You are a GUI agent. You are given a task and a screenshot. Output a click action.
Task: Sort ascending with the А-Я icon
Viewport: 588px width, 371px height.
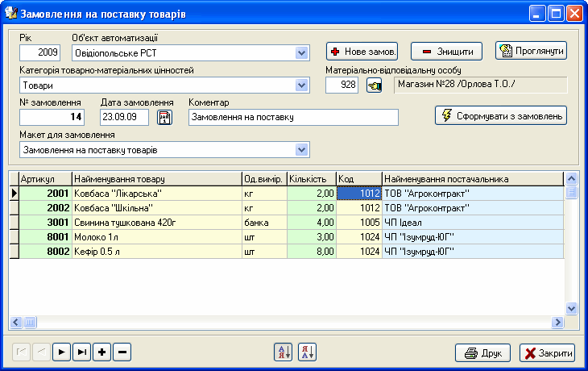(283, 352)
